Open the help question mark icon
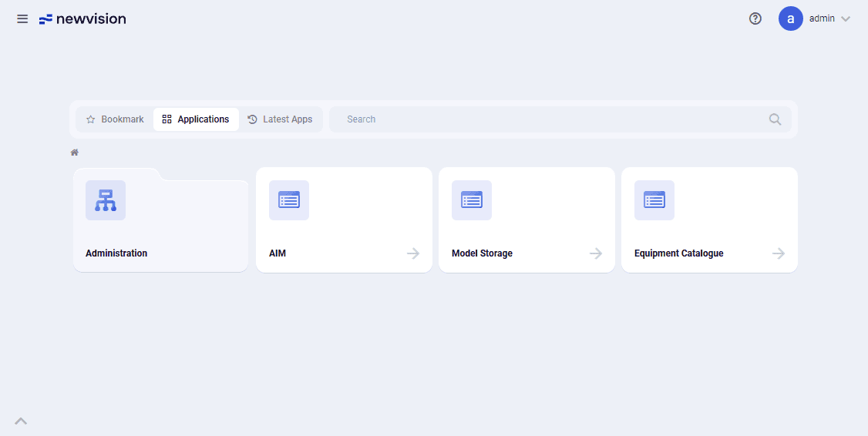Image resolution: width=868 pixels, height=436 pixels. 755,18
